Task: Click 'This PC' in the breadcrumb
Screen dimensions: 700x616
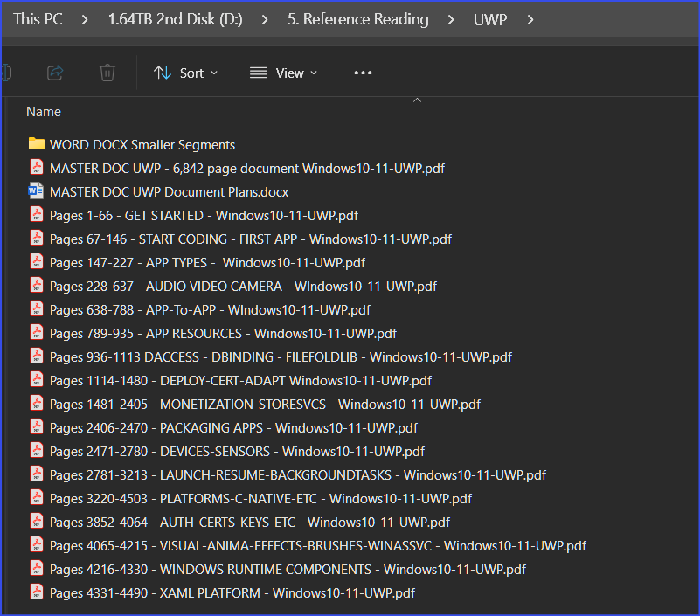Action: pos(38,19)
